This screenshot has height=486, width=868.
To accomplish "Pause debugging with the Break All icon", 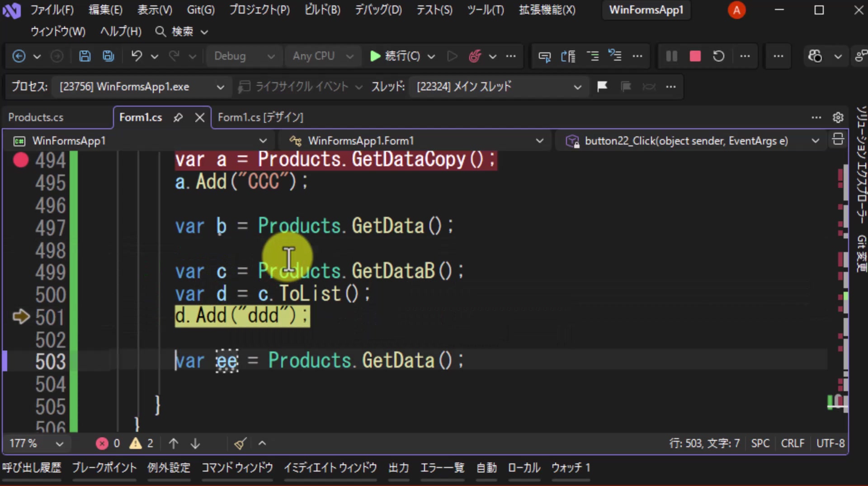I will (671, 56).
